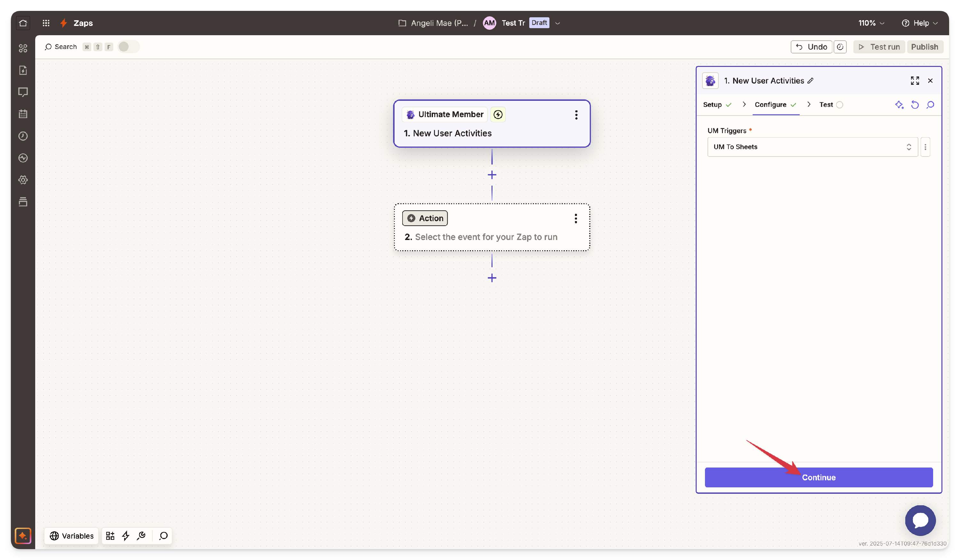Open the Angeli Mae folder link

[433, 23]
